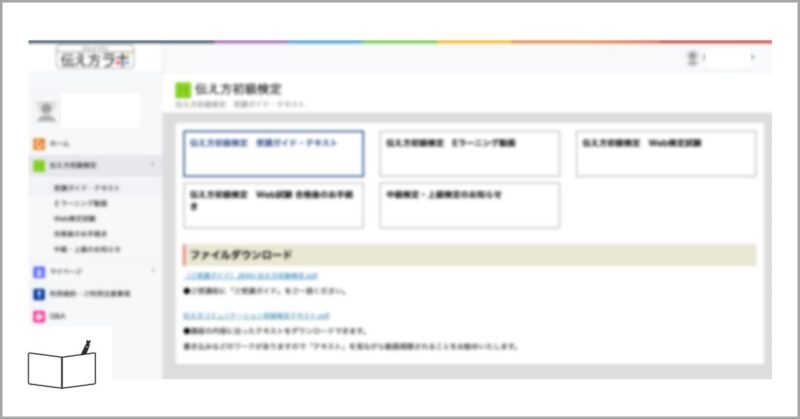Open Web検定試験 sidebar sub-item
The width and height of the screenshot is (800, 419).
pos(74,219)
